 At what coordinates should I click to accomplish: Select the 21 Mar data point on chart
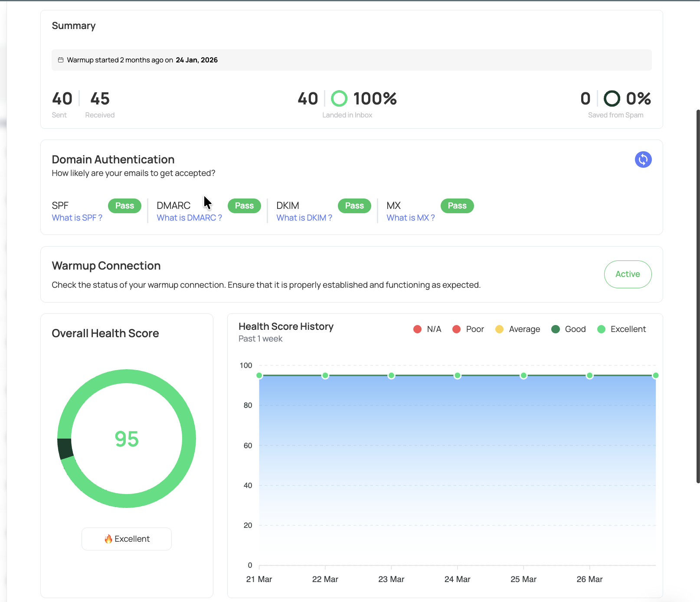(259, 375)
